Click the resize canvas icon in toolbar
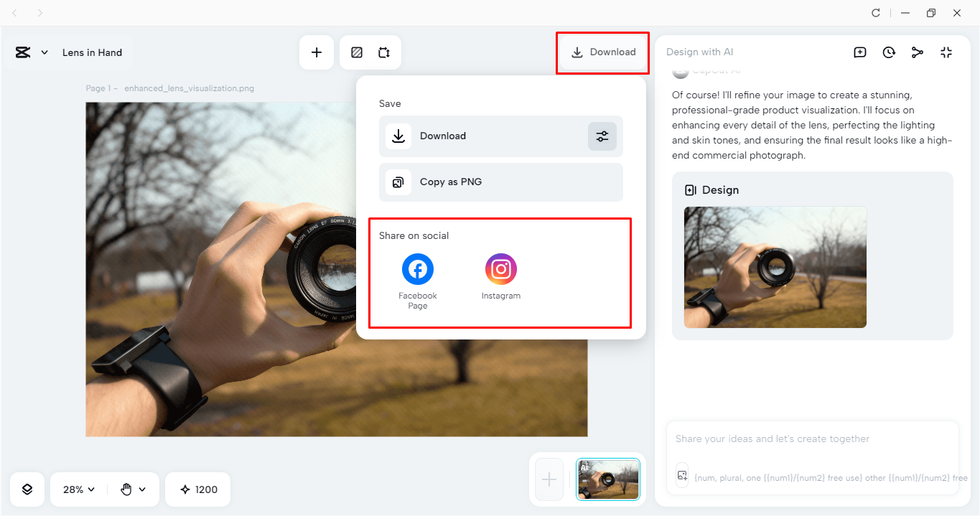 point(384,52)
